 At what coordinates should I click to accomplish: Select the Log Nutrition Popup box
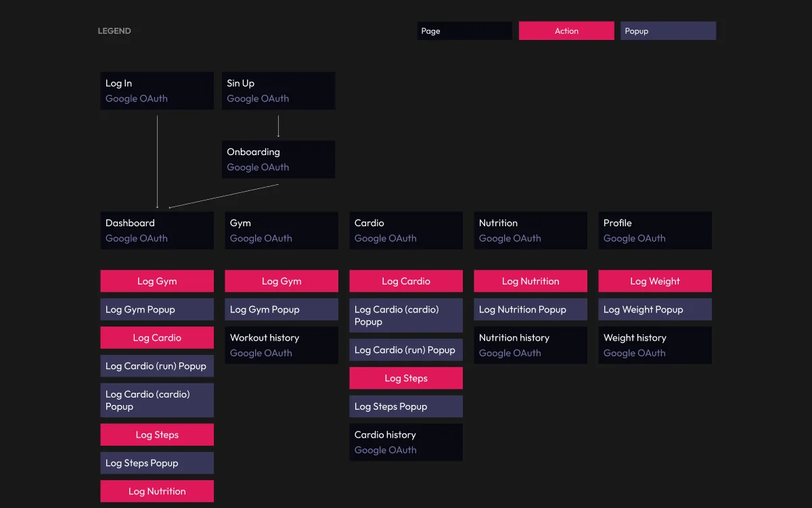coord(531,310)
